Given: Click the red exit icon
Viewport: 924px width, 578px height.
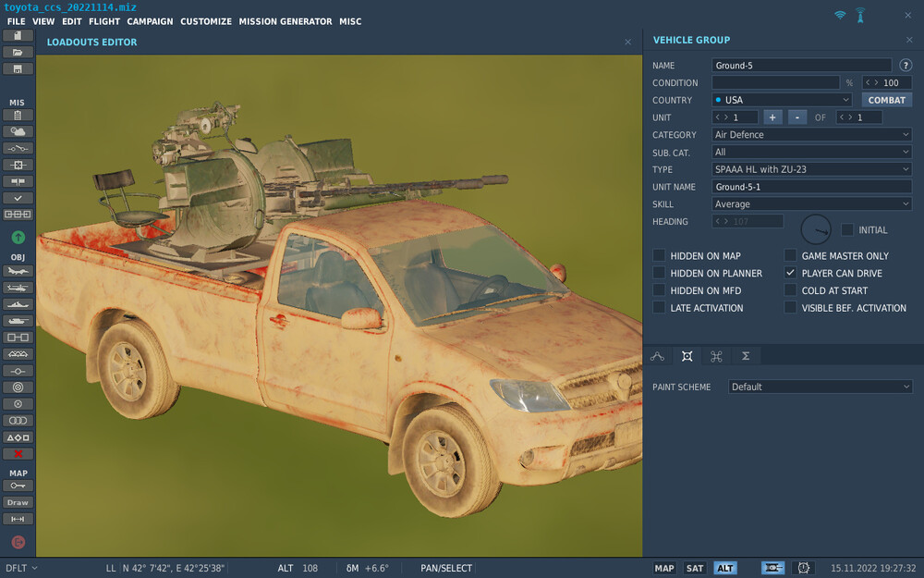Looking at the screenshot, I should point(18,542).
